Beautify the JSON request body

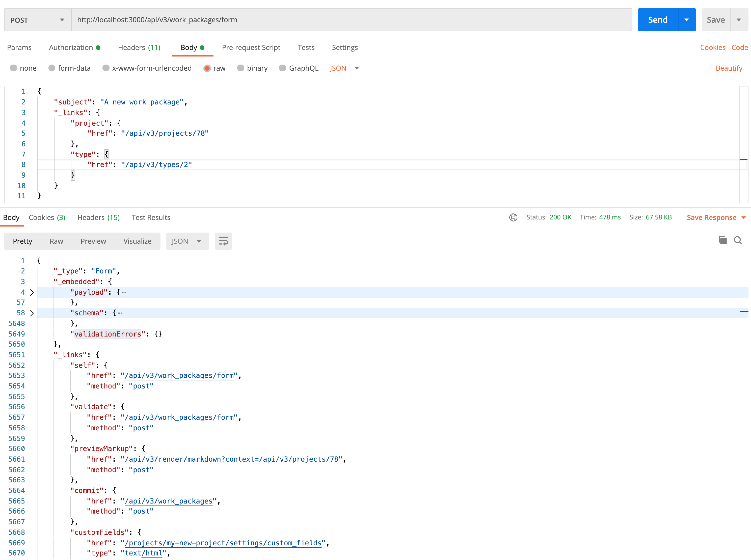click(729, 68)
